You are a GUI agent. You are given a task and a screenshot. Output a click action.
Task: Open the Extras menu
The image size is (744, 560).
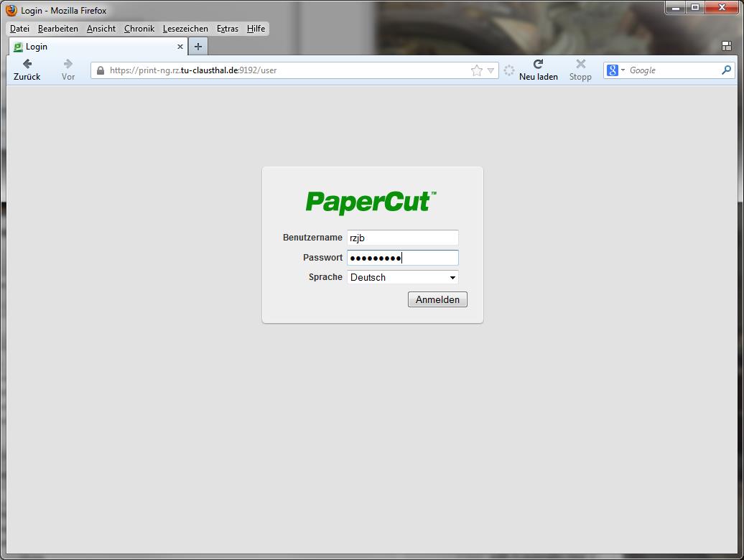(227, 29)
